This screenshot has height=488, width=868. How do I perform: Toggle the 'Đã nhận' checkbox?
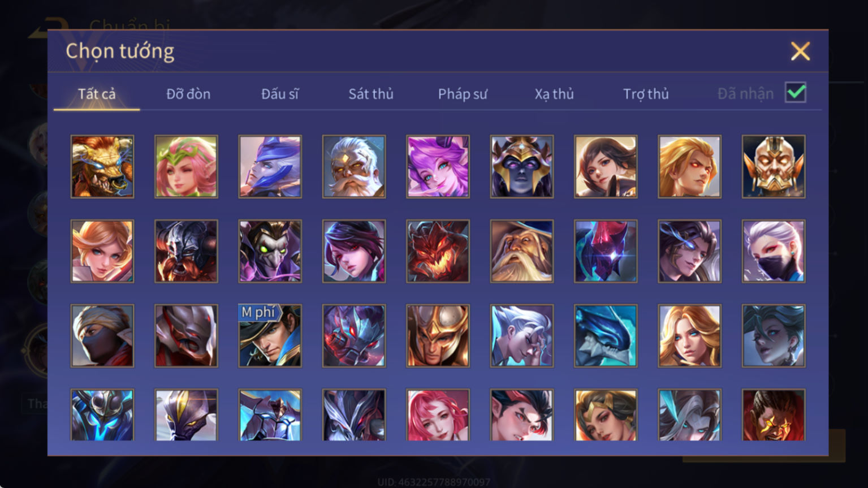(795, 92)
